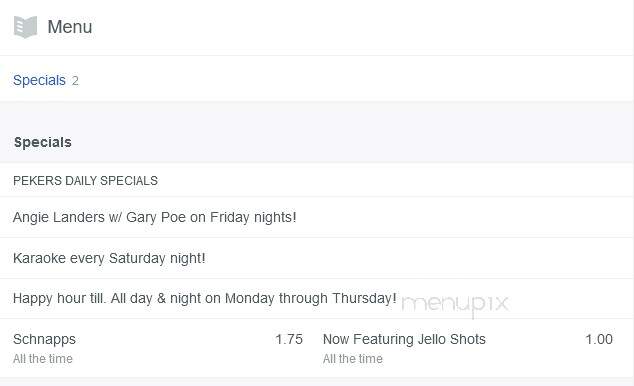
Task: Click the Menu heading text
Action: (70, 27)
